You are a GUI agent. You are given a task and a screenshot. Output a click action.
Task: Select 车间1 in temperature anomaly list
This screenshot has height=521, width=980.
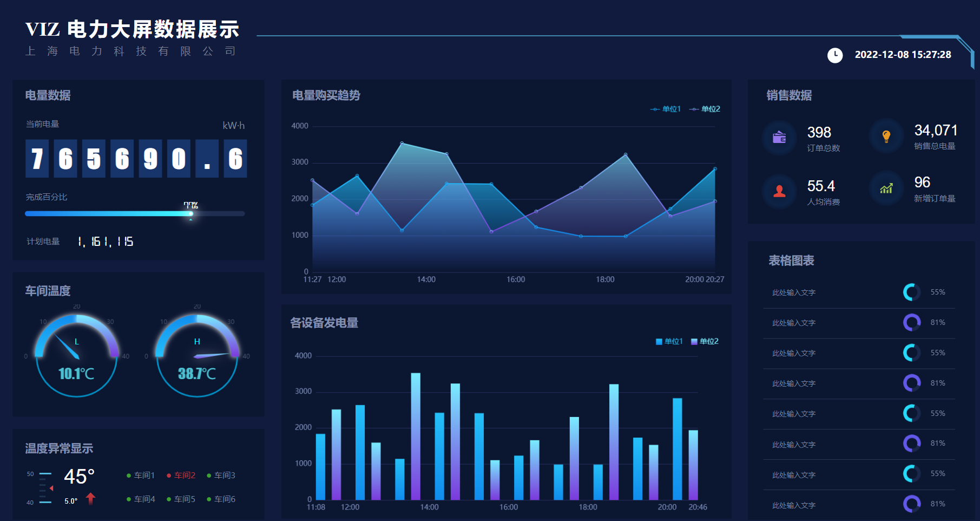click(x=141, y=476)
